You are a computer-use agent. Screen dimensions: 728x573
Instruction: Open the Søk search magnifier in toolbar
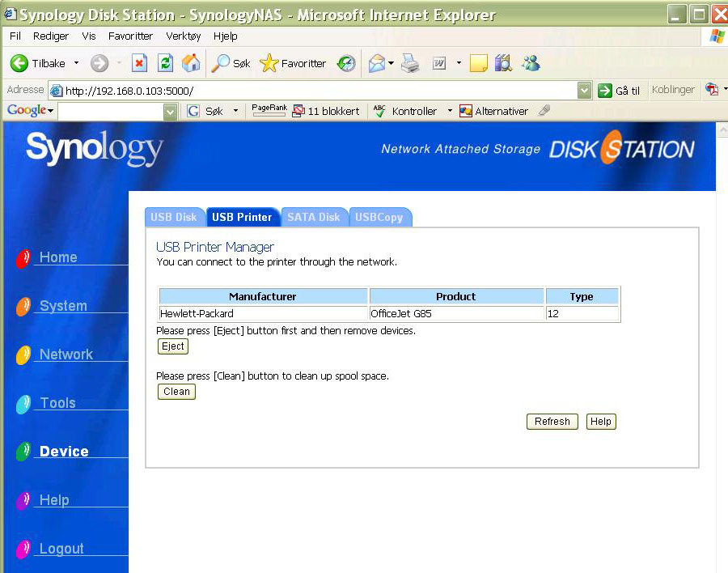(231, 63)
